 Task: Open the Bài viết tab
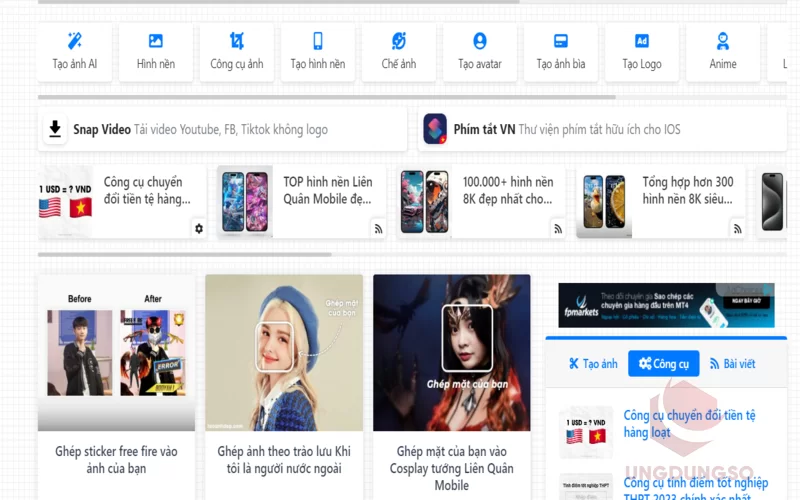732,364
